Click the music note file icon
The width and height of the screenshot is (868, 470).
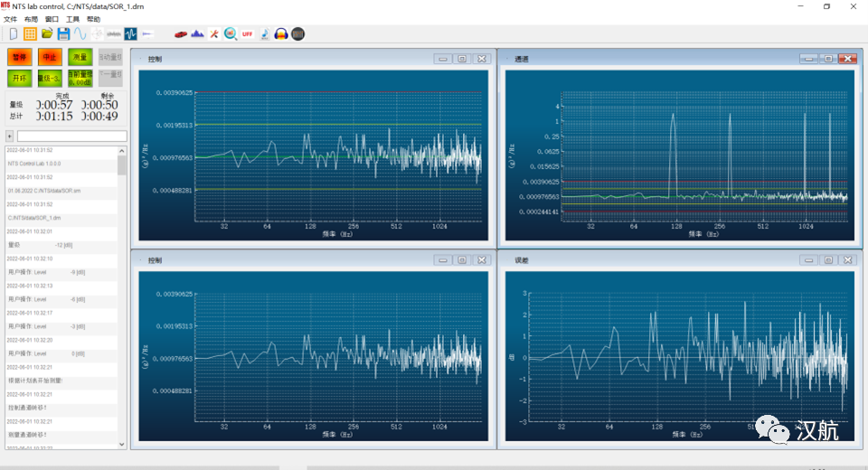point(265,34)
